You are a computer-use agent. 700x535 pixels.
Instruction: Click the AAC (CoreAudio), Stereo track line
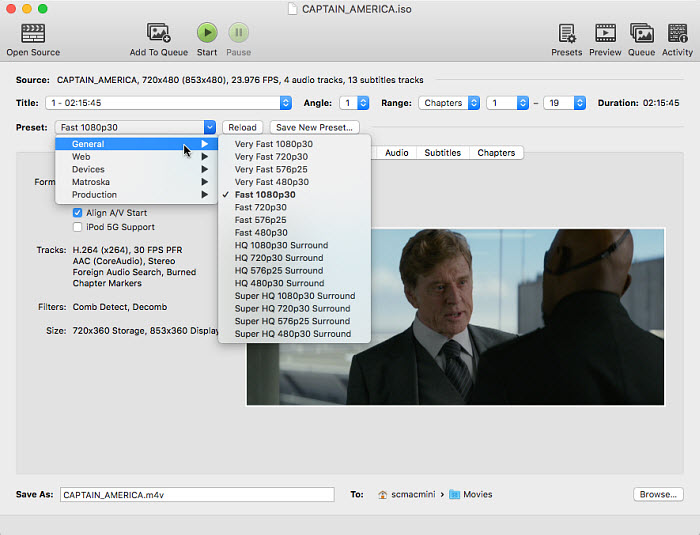[x=124, y=261]
